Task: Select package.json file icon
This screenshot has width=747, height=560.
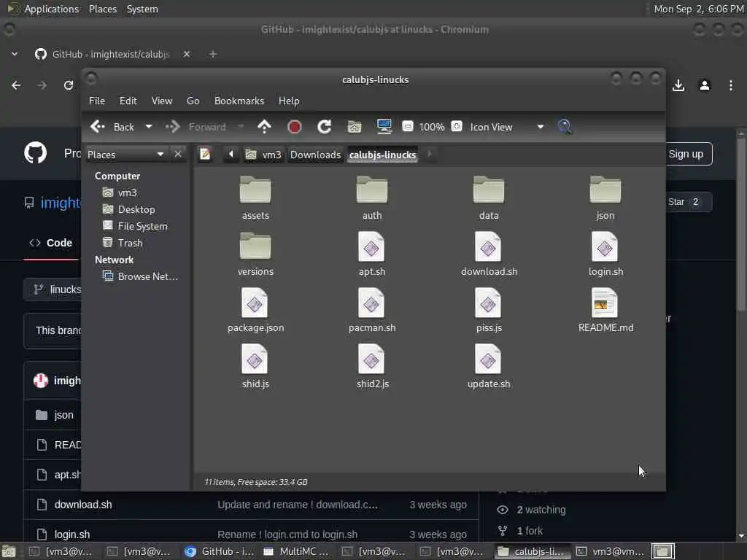Action: (x=255, y=303)
